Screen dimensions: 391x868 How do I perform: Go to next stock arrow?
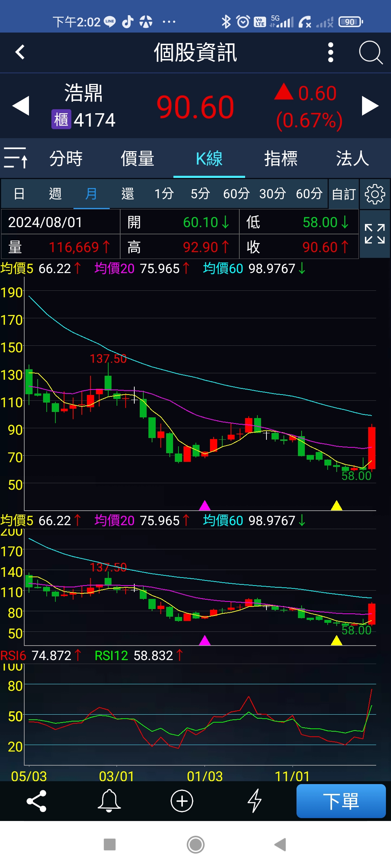pyautogui.click(x=370, y=106)
